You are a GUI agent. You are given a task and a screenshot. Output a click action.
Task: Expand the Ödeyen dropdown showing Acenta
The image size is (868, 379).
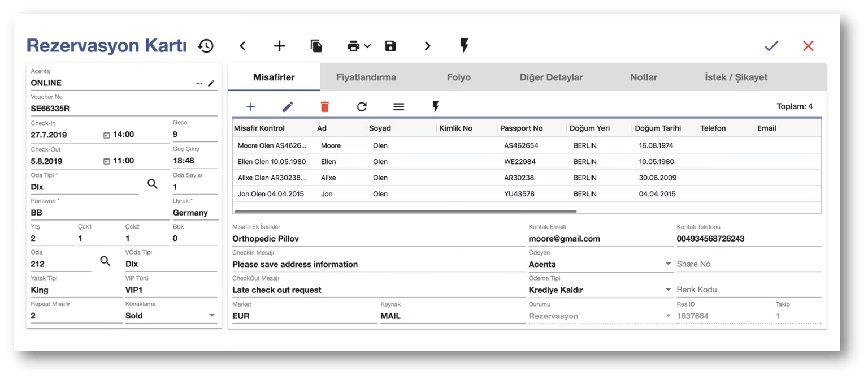point(668,264)
